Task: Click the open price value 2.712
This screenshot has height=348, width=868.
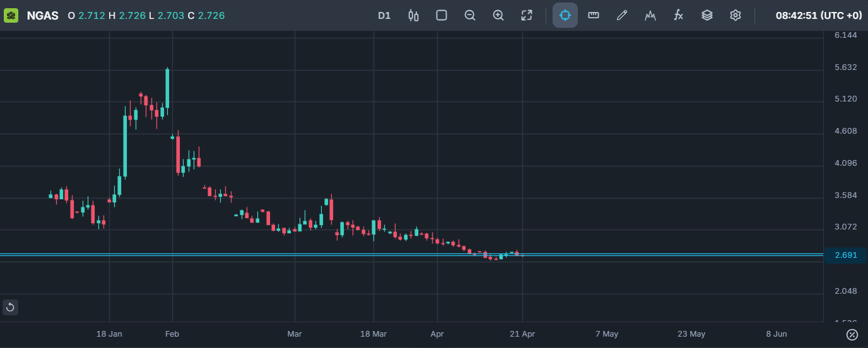Action: pyautogui.click(x=91, y=15)
